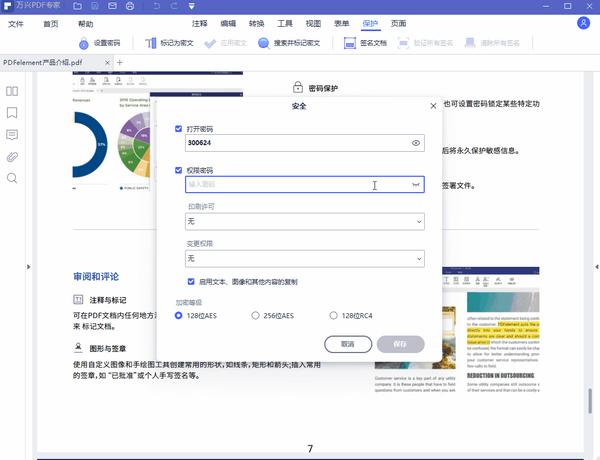The height and width of the screenshot is (460, 600).
Task: Toggle 启用文本、图像和其他内容的复制 checkbox
Action: 191,282
